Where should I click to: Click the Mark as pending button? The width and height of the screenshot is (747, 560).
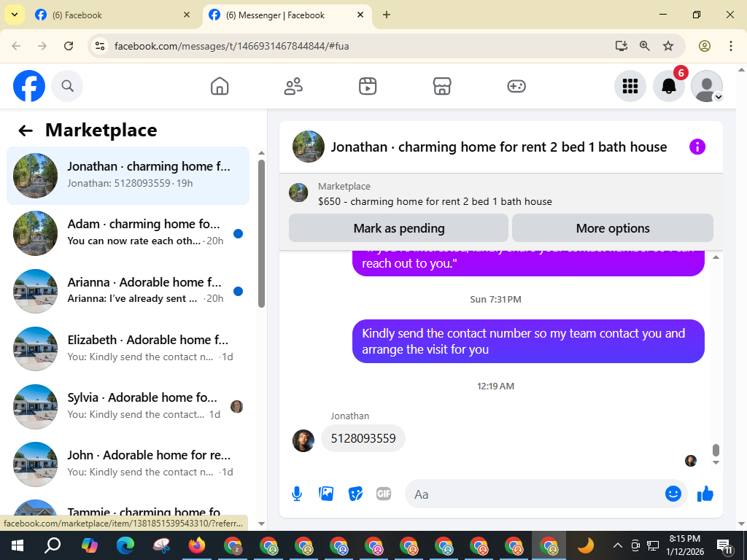click(x=399, y=228)
